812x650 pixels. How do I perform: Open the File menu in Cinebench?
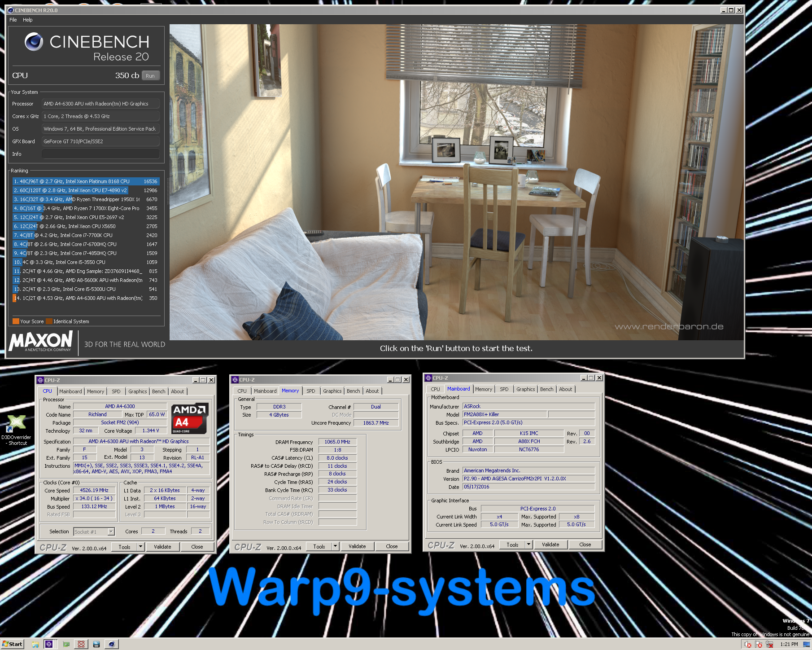[x=13, y=20]
